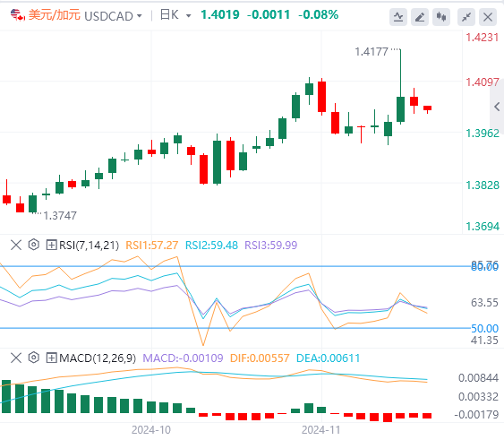Expand the RSI panel plus box

click(x=51, y=245)
